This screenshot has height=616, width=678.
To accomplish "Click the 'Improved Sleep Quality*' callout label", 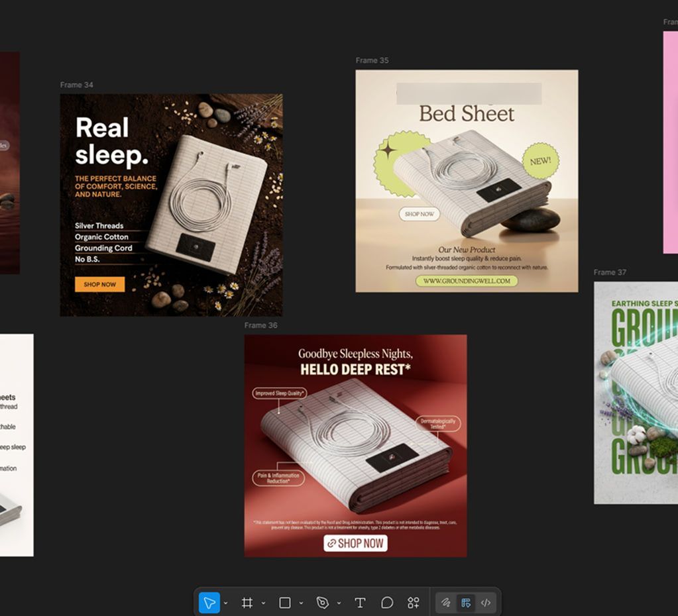I will (279, 393).
